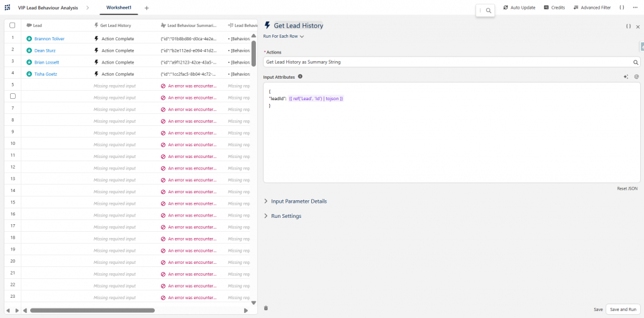This screenshot has width=644, height=318.
Task: Tick the row 6 checkbox
Action: [13, 96]
